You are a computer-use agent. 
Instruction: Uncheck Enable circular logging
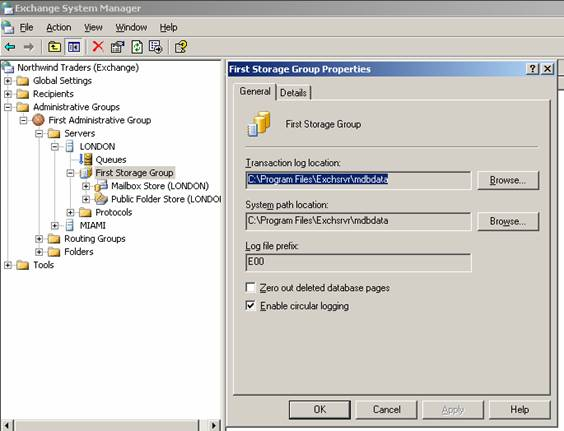(x=250, y=305)
